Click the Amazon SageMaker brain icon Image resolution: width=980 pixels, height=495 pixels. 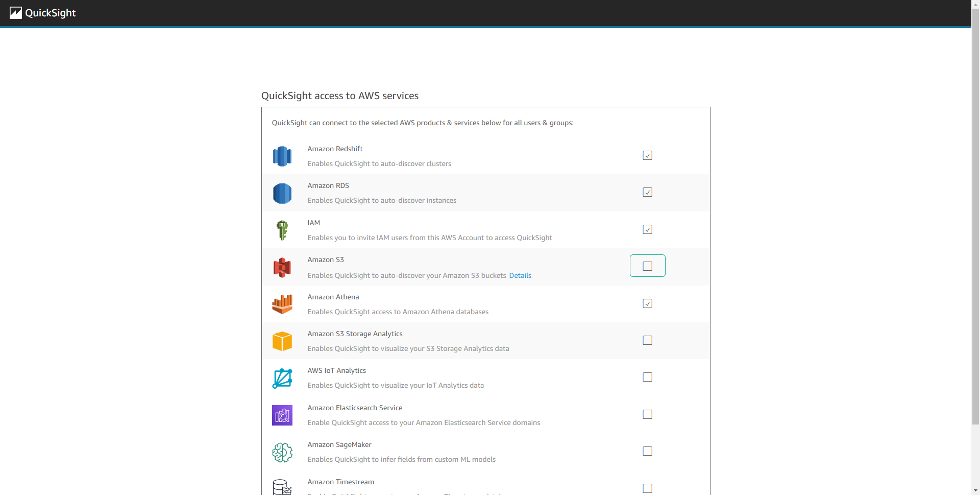pos(282,453)
